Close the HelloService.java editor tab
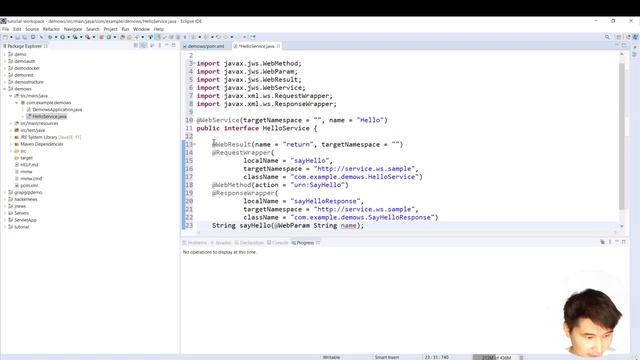 [278, 46]
